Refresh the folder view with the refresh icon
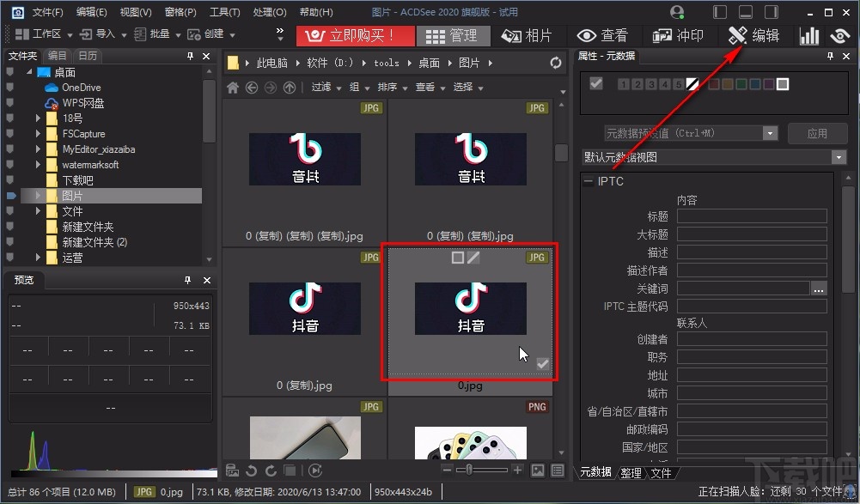The height and width of the screenshot is (504, 860). [x=557, y=62]
